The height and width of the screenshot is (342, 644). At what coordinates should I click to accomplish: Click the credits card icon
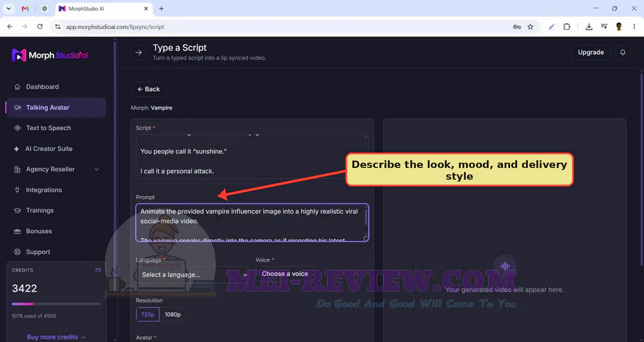click(x=98, y=270)
